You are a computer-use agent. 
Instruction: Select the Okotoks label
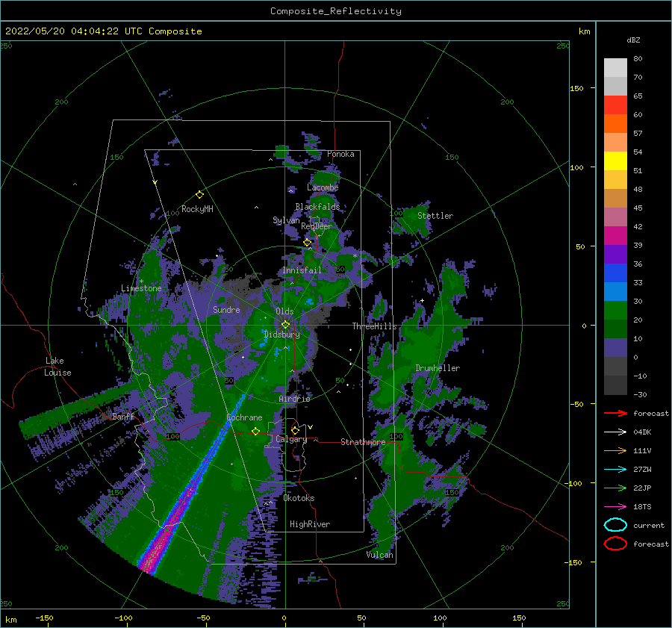[299, 498]
